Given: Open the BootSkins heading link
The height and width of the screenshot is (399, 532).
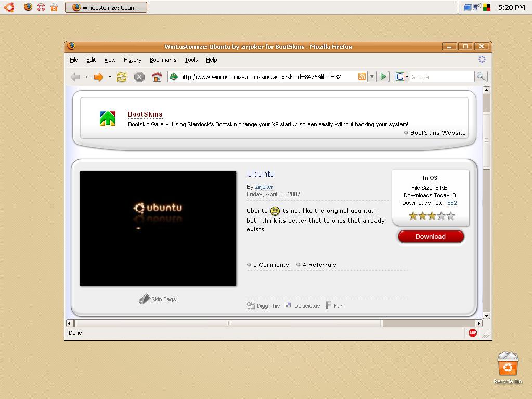Looking at the screenshot, I should point(145,114).
